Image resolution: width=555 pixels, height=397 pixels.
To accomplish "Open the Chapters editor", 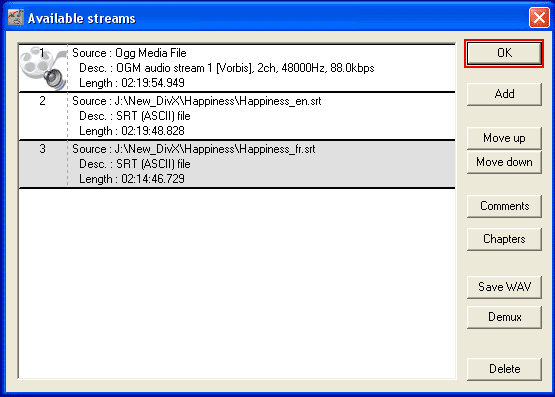I will [504, 239].
